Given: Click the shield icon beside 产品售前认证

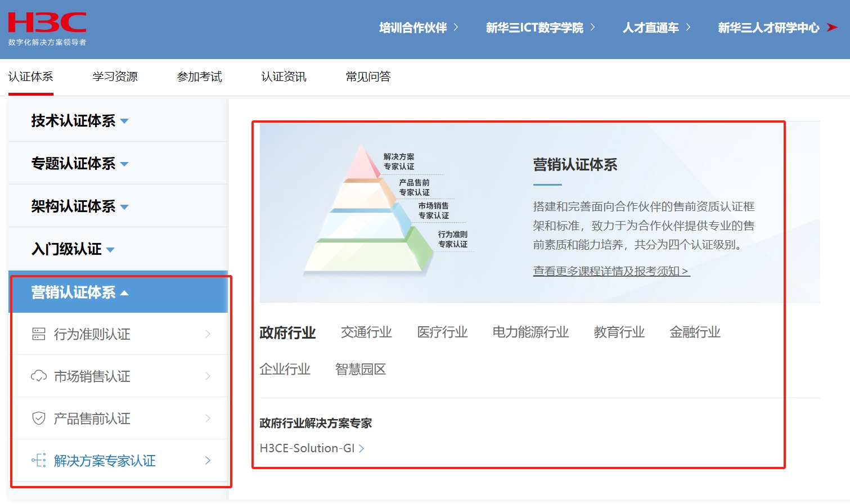Looking at the screenshot, I should [39, 418].
